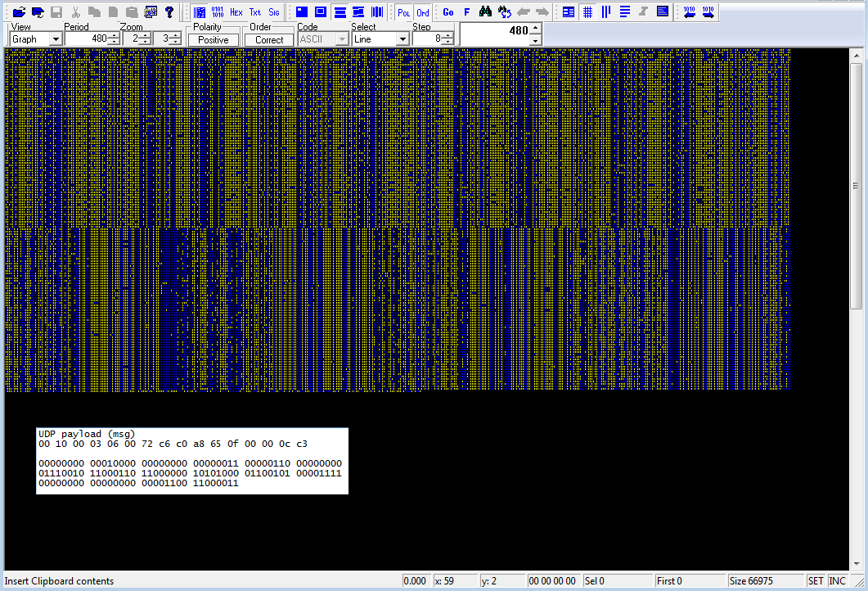The image size is (868, 591).
Task: Click the dark text block icon
Action: (x=662, y=11)
